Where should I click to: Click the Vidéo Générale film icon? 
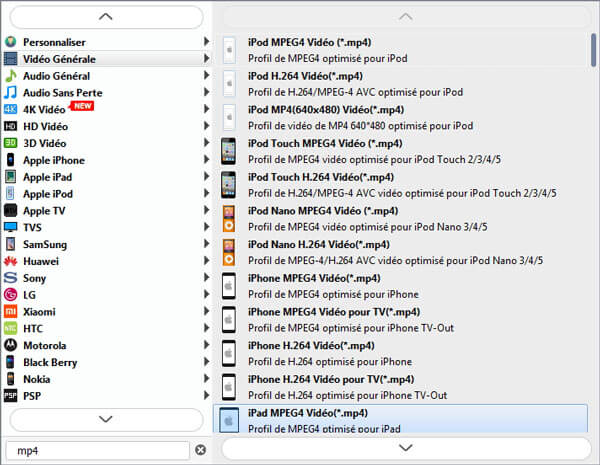pyautogui.click(x=10, y=59)
